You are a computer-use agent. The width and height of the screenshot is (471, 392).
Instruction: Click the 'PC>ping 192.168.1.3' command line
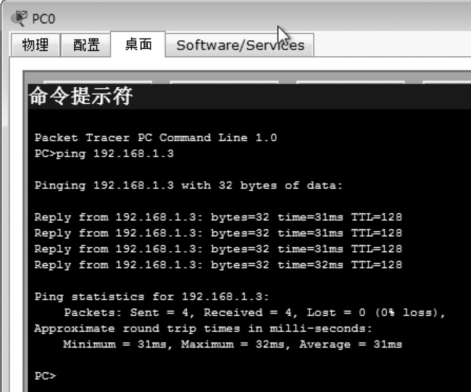coord(104,154)
